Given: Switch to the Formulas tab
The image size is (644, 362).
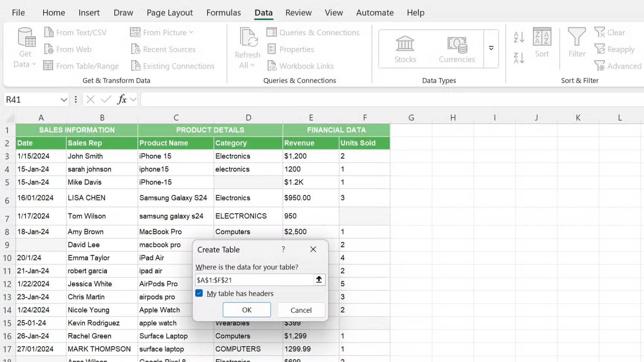Looking at the screenshot, I should (224, 13).
